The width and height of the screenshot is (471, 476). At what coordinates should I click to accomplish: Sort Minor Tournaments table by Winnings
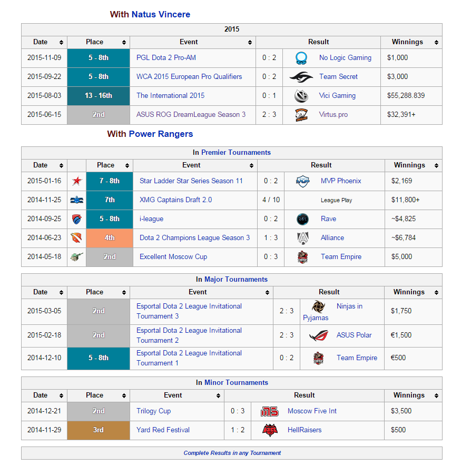[x=436, y=395]
